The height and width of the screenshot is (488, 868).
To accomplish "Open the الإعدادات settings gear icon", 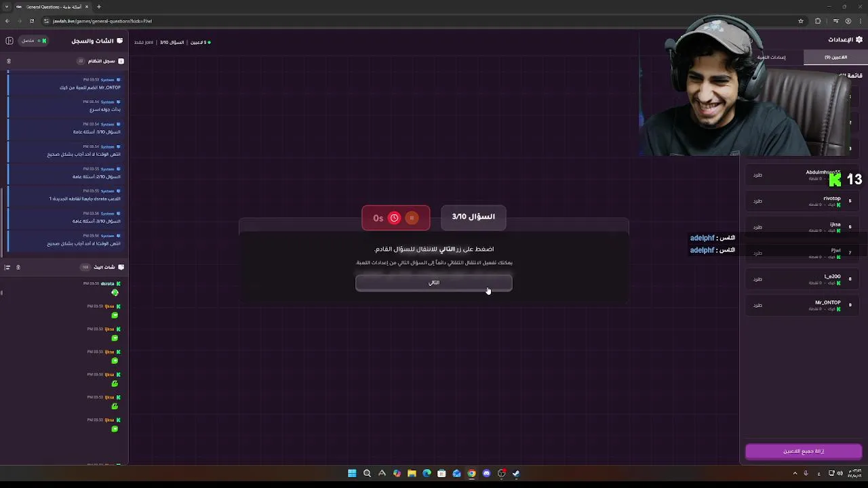I will point(859,39).
